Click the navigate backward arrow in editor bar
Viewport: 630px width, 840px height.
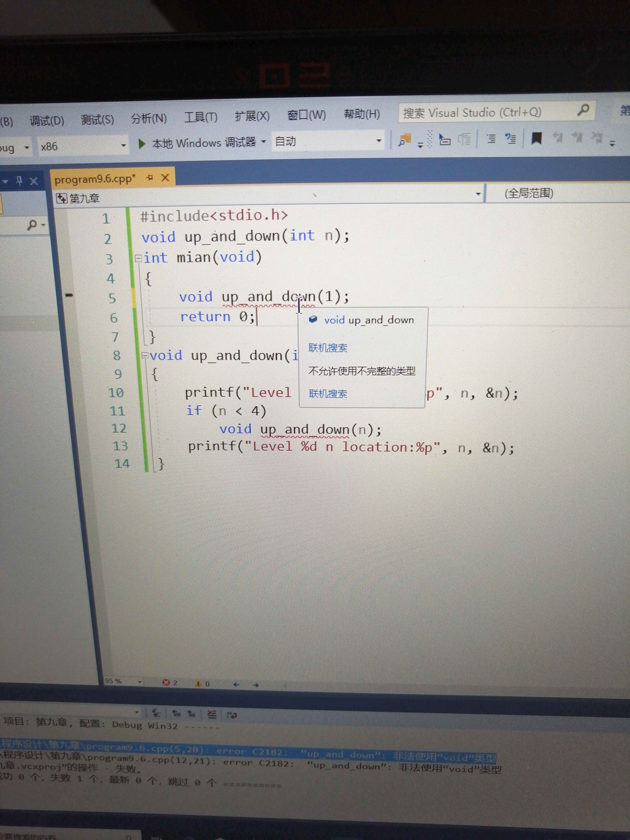[x=237, y=684]
